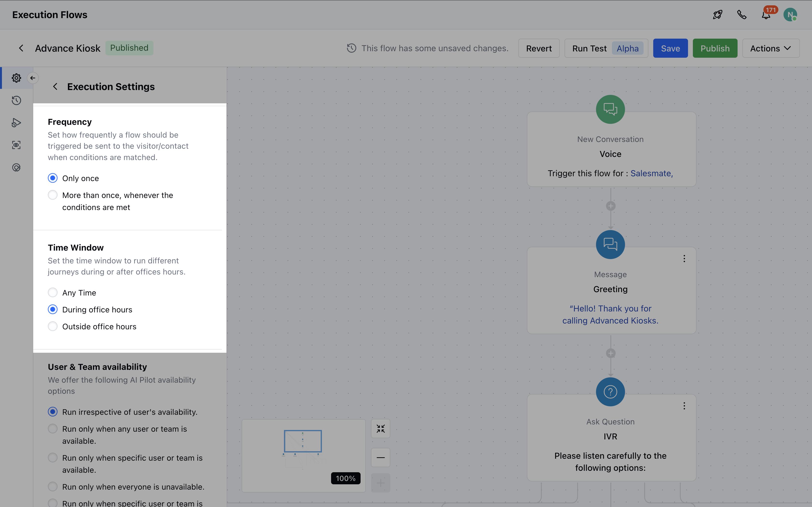Go back from Execution Settings panel

(x=55, y=86)
